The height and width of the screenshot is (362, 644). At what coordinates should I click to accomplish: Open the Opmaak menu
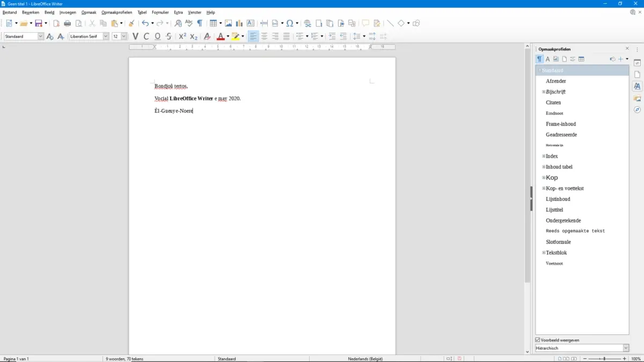coord(89,12)
